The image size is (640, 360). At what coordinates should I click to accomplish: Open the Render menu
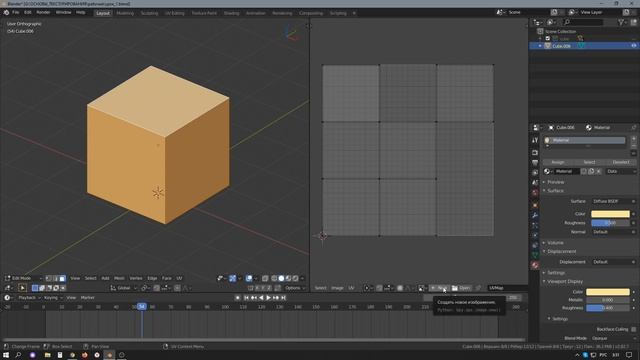43,13
